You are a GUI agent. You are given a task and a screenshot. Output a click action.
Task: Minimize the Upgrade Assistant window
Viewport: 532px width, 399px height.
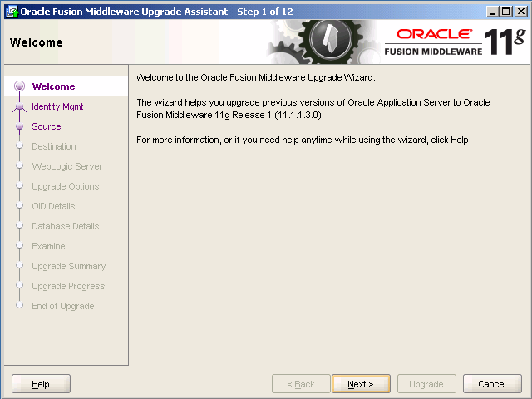coord(492,12)
